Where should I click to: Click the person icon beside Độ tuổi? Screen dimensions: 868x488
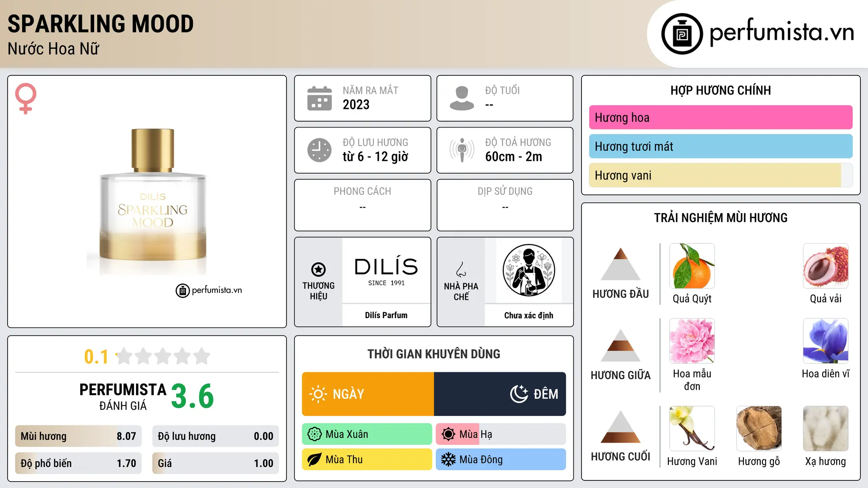[x=462, y=98]
